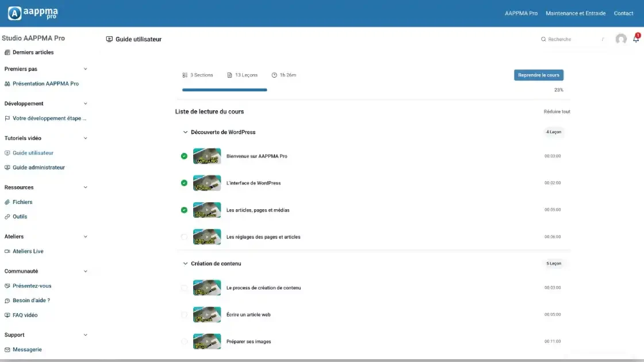Click thumbnail of Les articles, pages et médias
This screenshot has height=362, width=644.
coord(206,210)
